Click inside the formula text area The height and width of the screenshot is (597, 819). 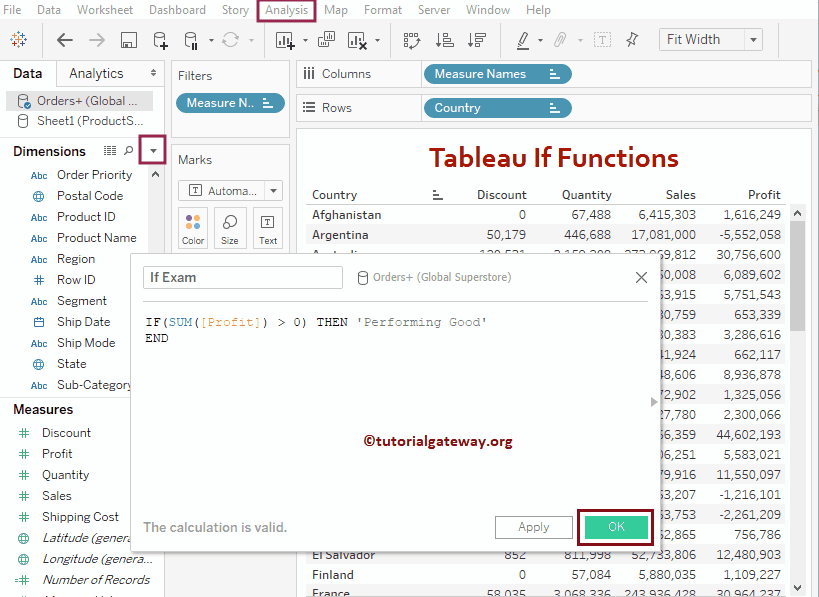pos(395,407)
